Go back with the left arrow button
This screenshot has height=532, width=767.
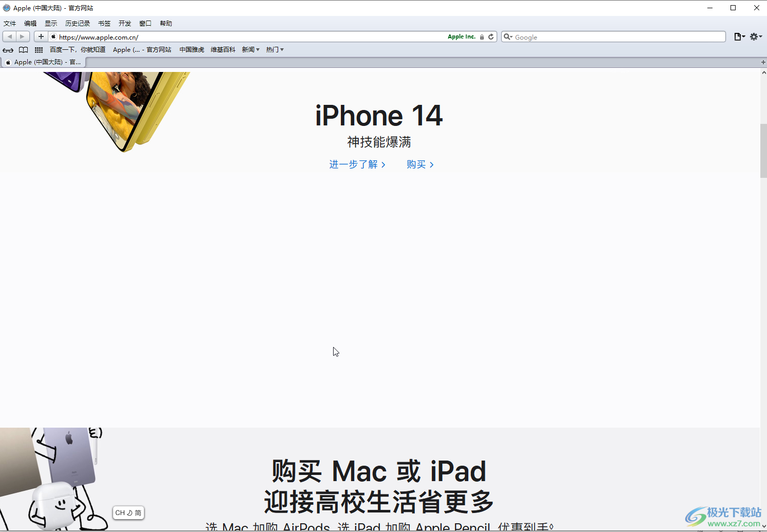[x=9, y=36]
